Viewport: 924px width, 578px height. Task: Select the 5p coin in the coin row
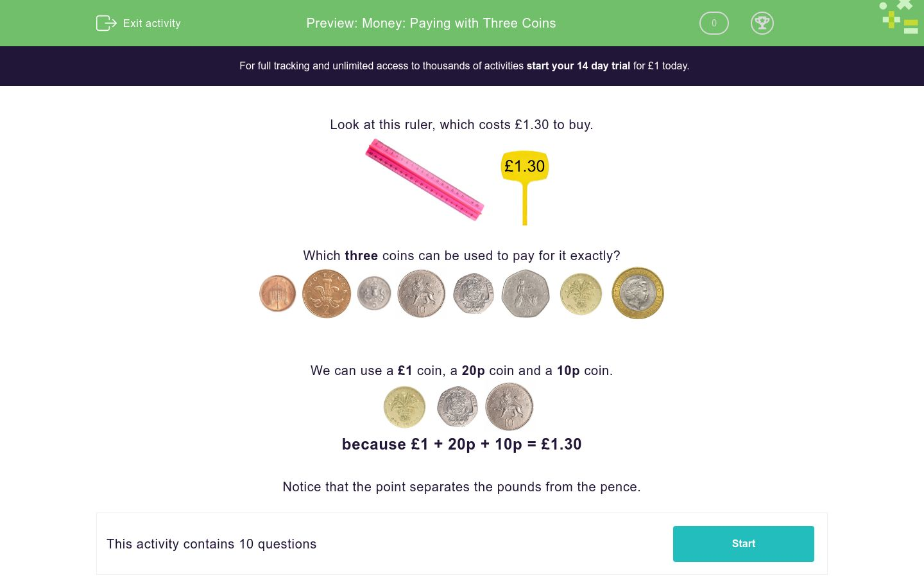tap(374, 293)
